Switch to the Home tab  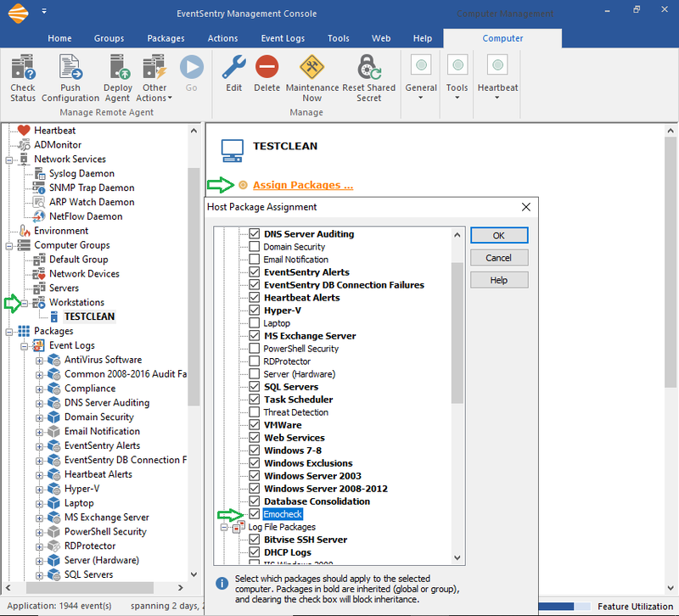pos(59,38)
